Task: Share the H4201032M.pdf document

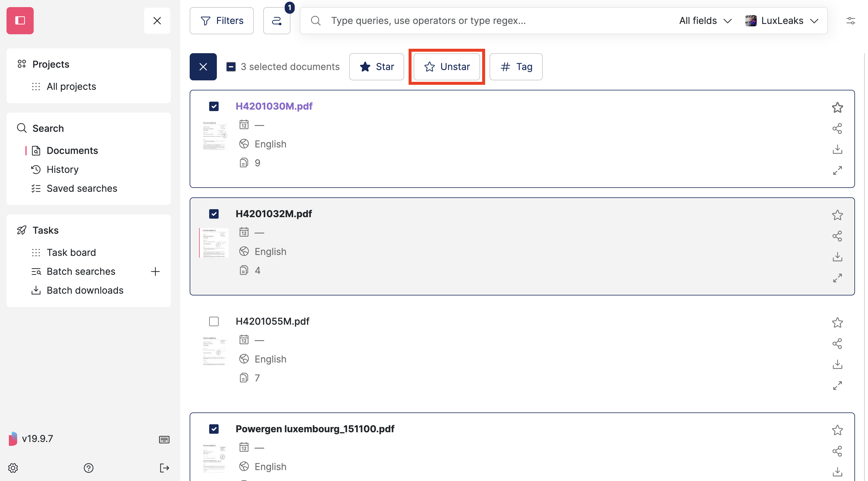Action: [837, 236]
